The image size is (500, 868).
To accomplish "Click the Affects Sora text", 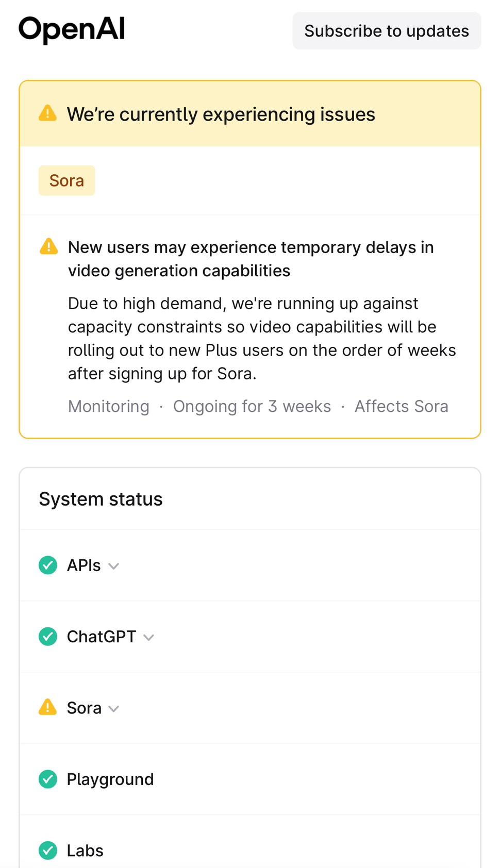I will click(x=401, y=406).
